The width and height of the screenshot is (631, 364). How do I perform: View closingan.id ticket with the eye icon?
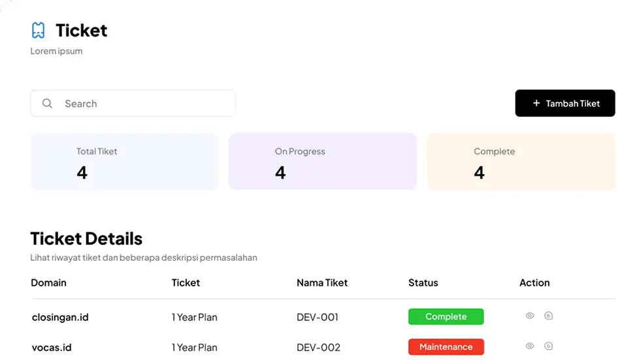(x=530, y=316)
